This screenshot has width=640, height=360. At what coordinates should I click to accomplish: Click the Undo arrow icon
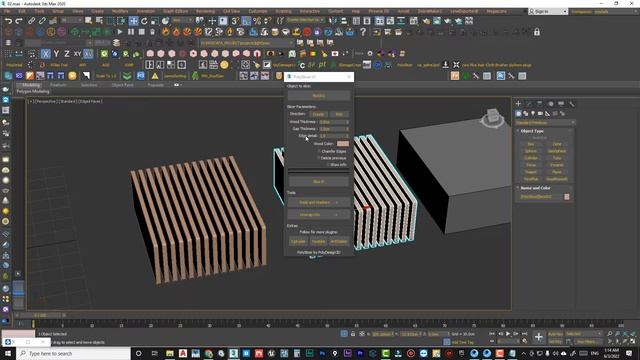(x=8, y=21)
